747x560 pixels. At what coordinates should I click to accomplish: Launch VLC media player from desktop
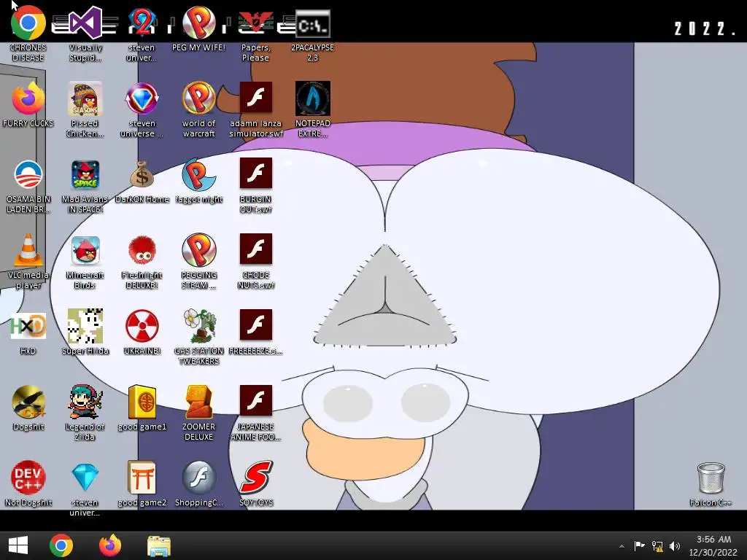point(28,250)
